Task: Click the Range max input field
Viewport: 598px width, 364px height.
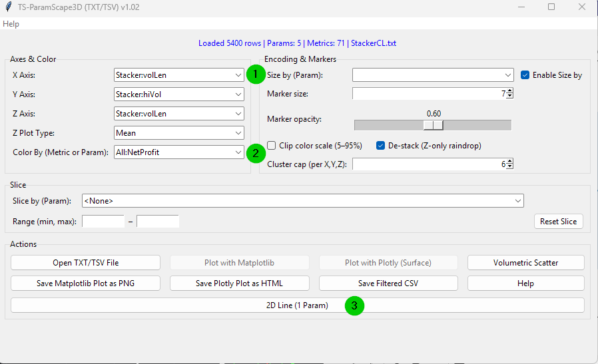Action: [158, 222]
